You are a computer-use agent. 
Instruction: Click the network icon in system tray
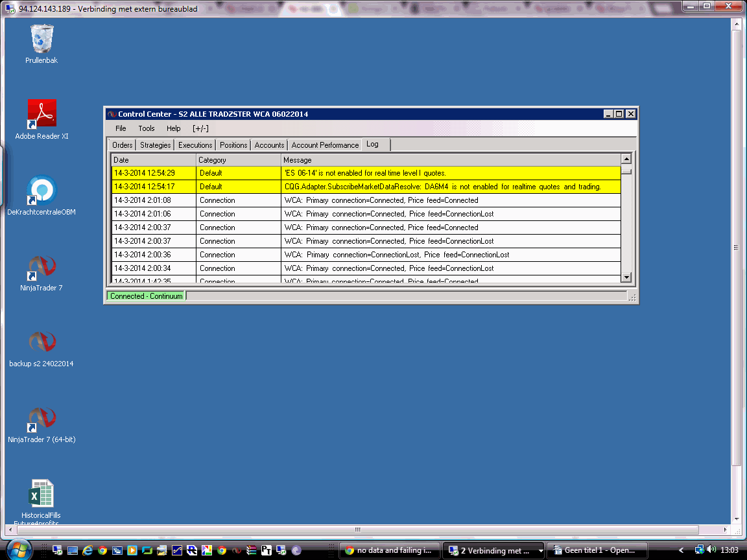[x=700, y=550]
